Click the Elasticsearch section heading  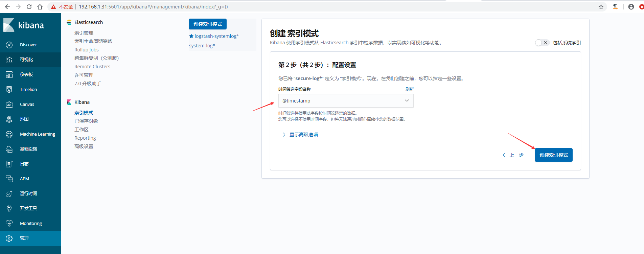(x=89, y=22)
